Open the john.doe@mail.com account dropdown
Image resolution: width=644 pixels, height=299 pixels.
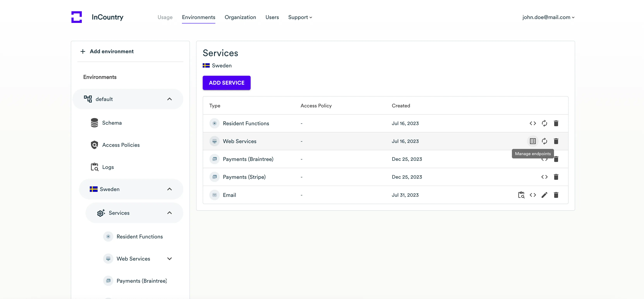548,17
